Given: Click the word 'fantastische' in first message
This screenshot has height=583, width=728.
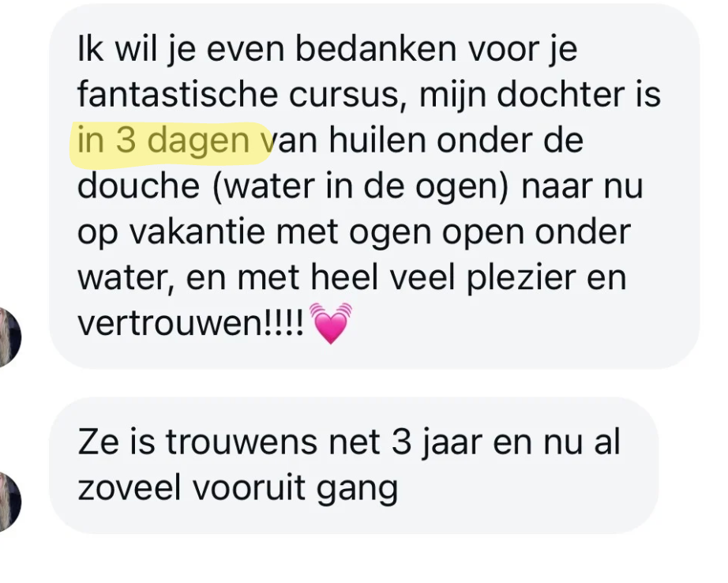Looking at the screenshot, I should coord(176,94).
